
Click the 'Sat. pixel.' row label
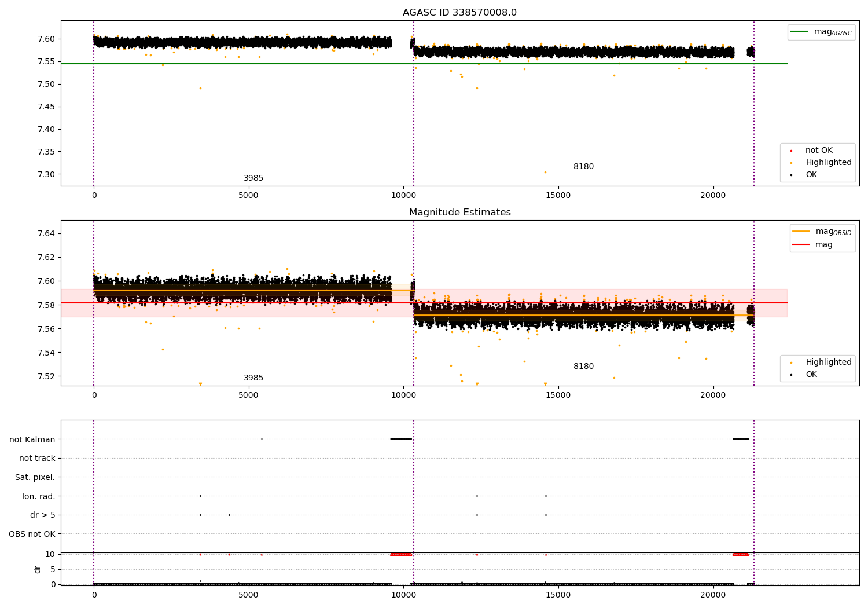click(35, 478)
